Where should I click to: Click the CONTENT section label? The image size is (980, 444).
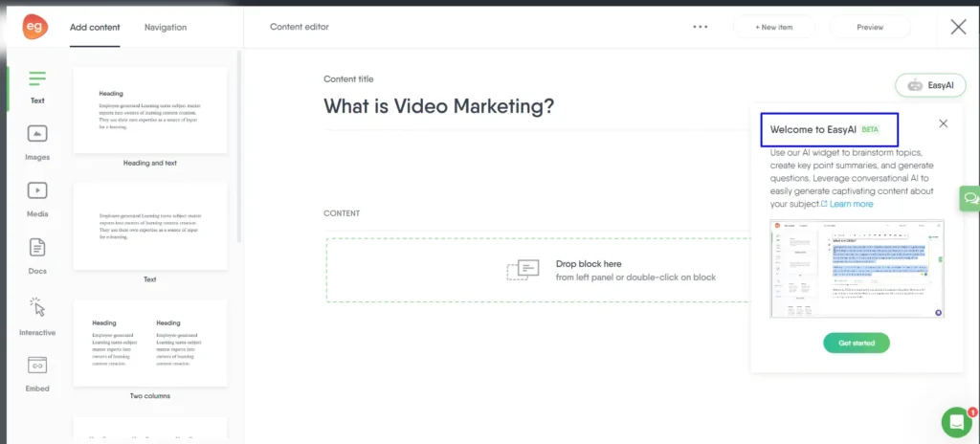[342, 213]
